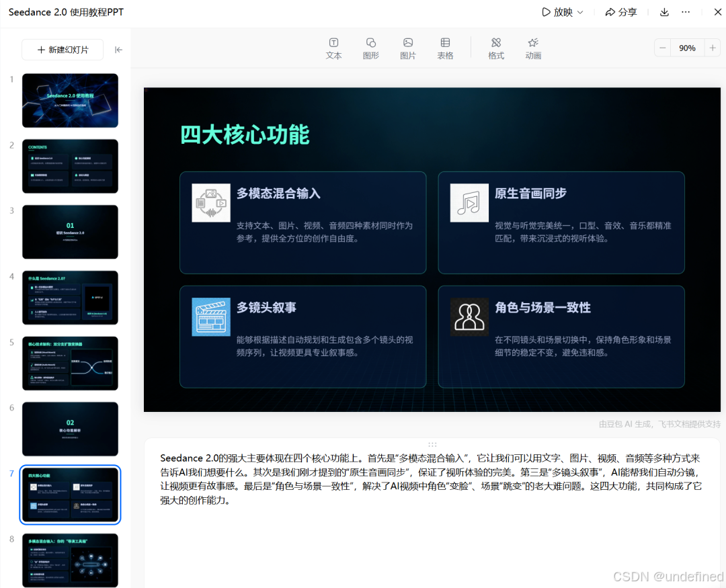Click the download icon in the title bar
The width and height of the screenshot is (726, 588).
click(x=664, y=12)
